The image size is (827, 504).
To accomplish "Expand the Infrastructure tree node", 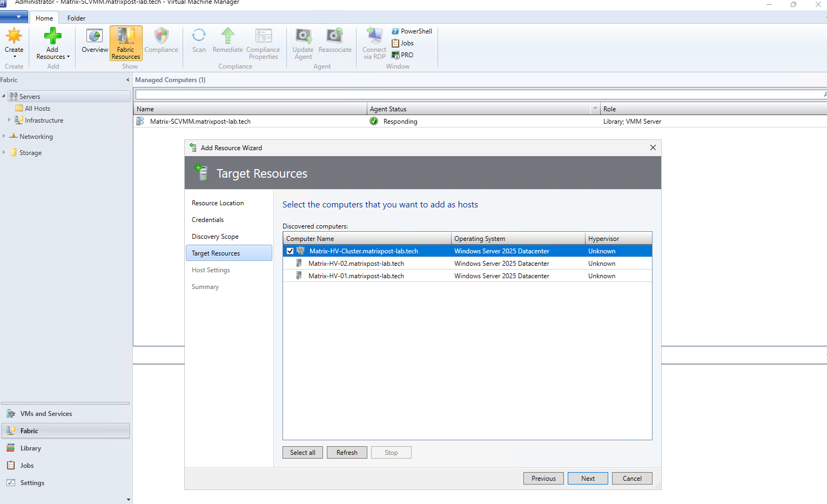I will [x=9, y=120].
